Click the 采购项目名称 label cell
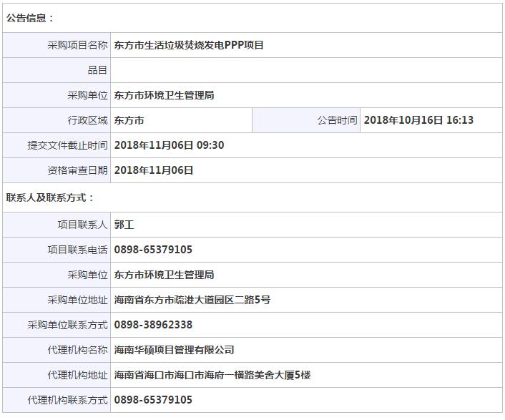 pos(77,45)
